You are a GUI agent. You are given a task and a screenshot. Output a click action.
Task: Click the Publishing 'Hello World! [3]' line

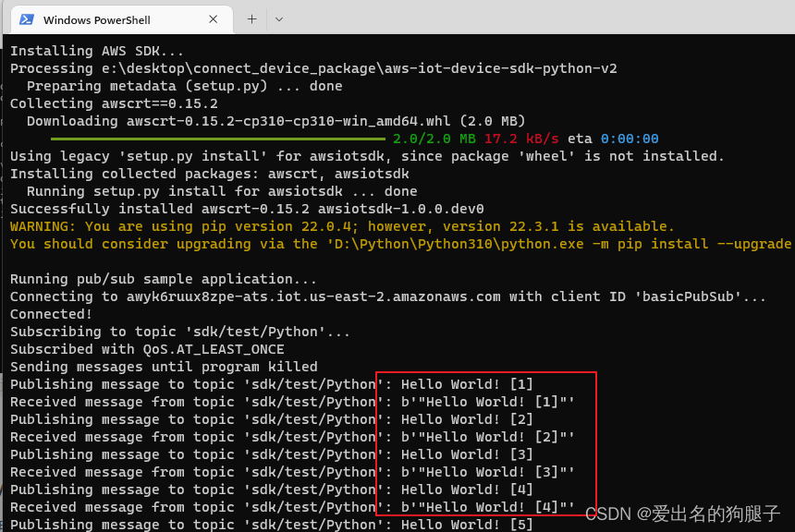pos(271,455)
